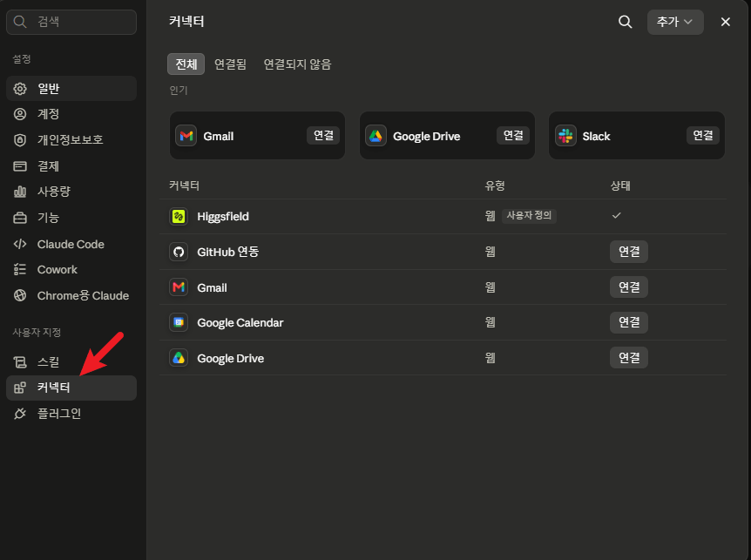This screenshot has height=560, width=751.
Task: Expand the 추가 dropdown menu
Action: click(x=675, y=22)
